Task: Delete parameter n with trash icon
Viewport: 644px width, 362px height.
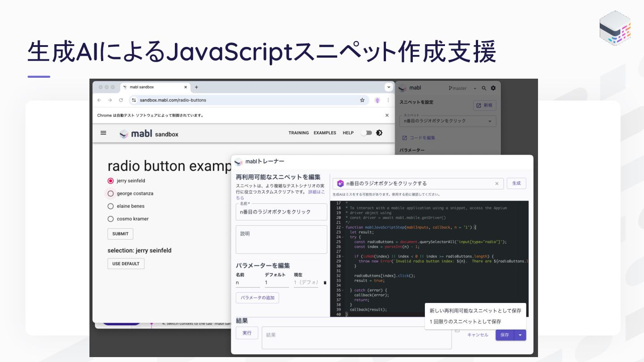Action: (325, 283)
